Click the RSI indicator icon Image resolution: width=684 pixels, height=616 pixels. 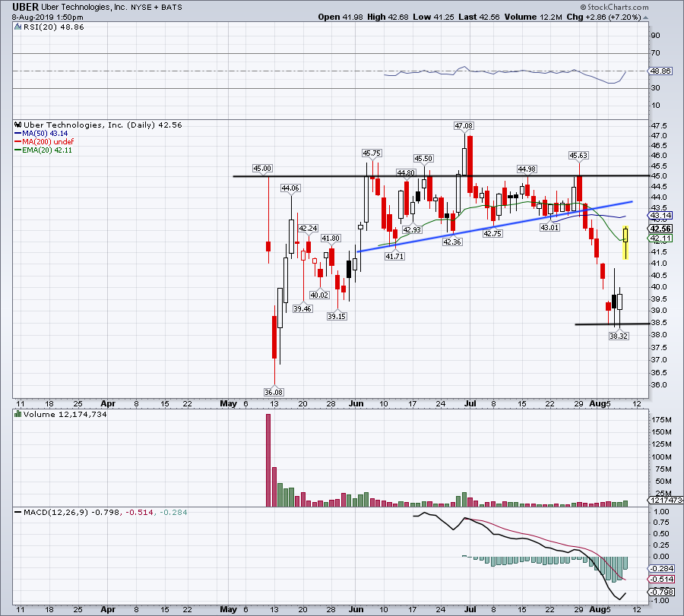18,27
